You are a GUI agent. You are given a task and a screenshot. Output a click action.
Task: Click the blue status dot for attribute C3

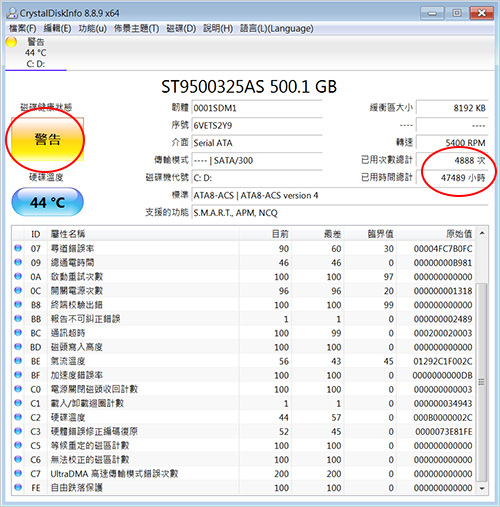coord(18,431)
